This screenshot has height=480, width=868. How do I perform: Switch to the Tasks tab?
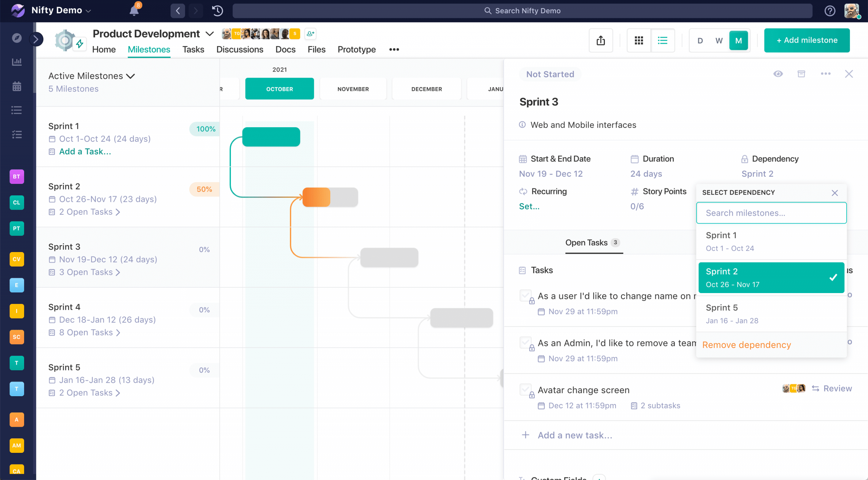pos(193,50)
